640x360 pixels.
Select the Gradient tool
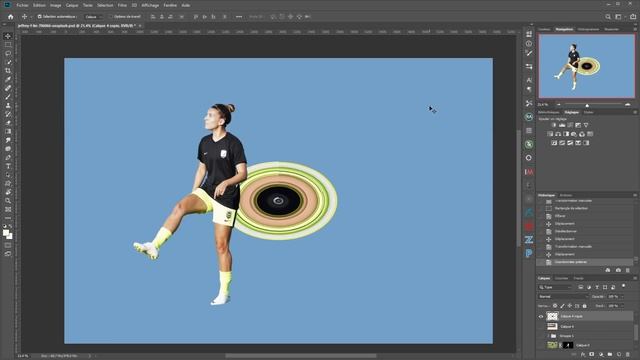[8, 131]
